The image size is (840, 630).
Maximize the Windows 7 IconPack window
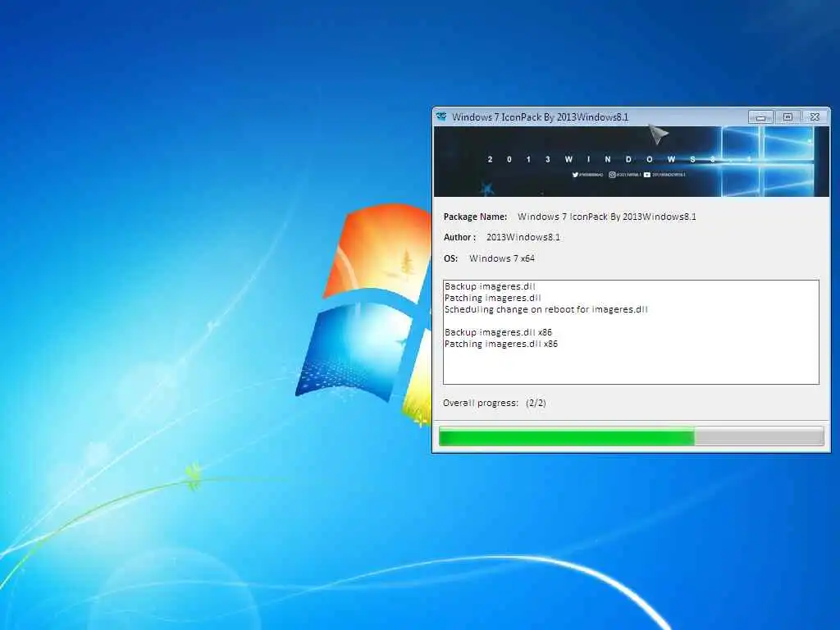pyautogui.click(x=787, y=116)
